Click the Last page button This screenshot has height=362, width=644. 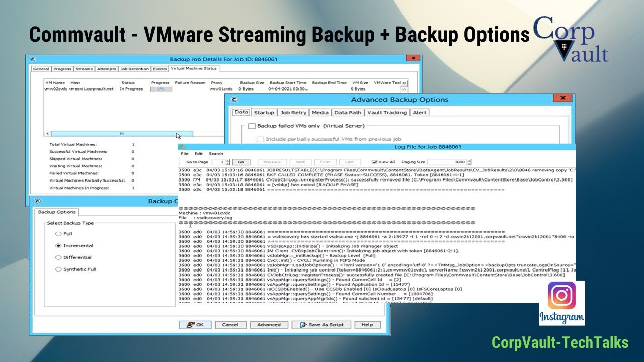(x=349, y=162)
